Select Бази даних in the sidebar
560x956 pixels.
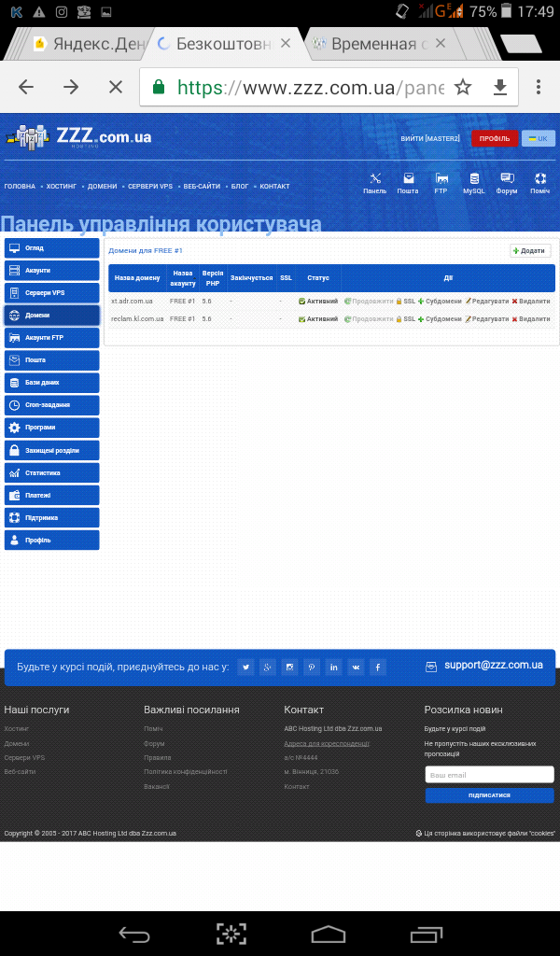pyautogui.click(x=51, y=383)
